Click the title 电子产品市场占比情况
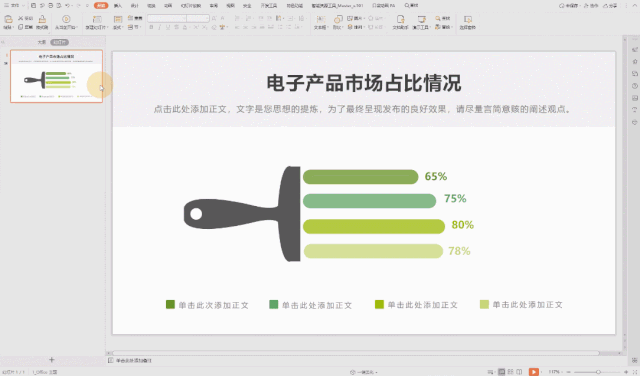Viewport: 640px width, 376px height. pyautogui.click(x=364, y=83)
